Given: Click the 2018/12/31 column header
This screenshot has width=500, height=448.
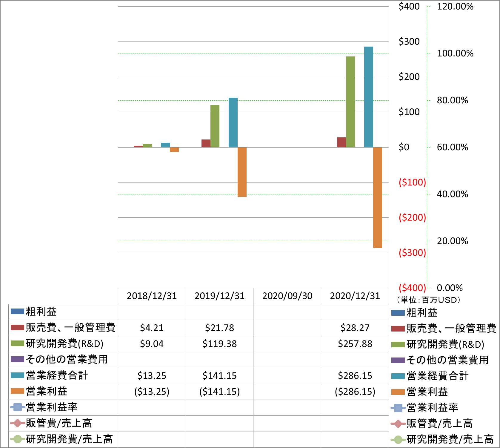Looking at the screenshot, I should coord(152,296).
